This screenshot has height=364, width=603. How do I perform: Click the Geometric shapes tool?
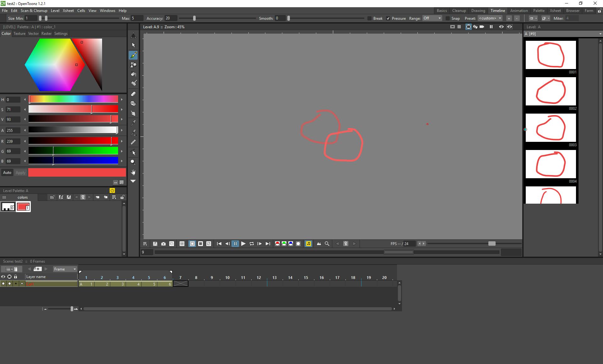click(x=133, y=65)
